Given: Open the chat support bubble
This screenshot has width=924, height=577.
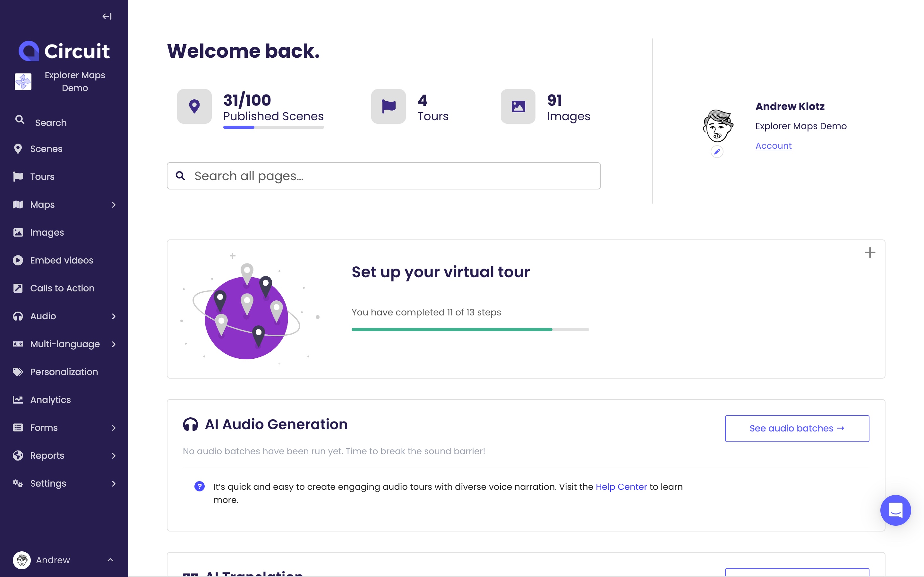Looking at the screenshot, I should coord(895,510).
